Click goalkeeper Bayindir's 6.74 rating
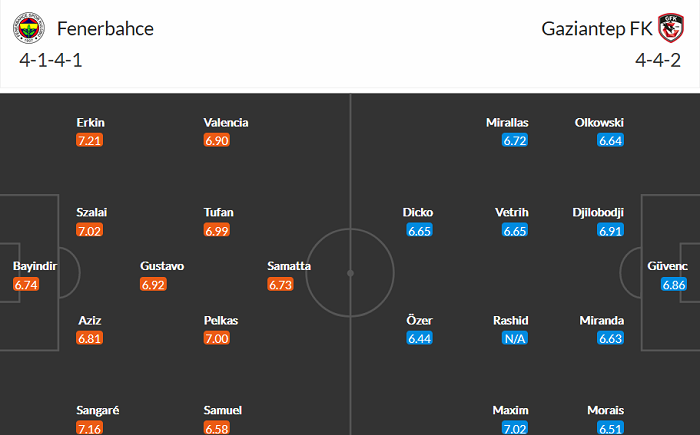 pos(28,285)
